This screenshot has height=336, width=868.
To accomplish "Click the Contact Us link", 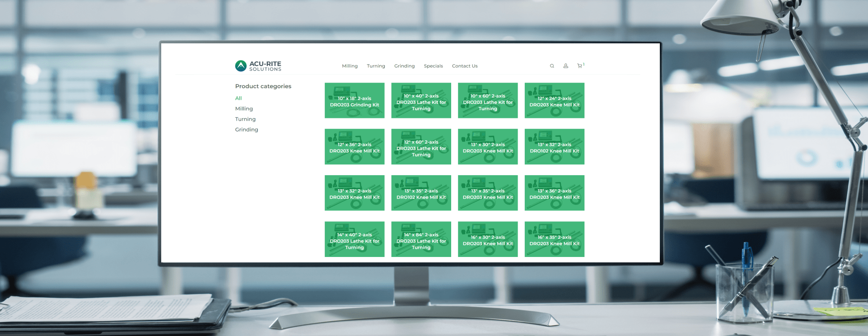I will click(465, 66).
